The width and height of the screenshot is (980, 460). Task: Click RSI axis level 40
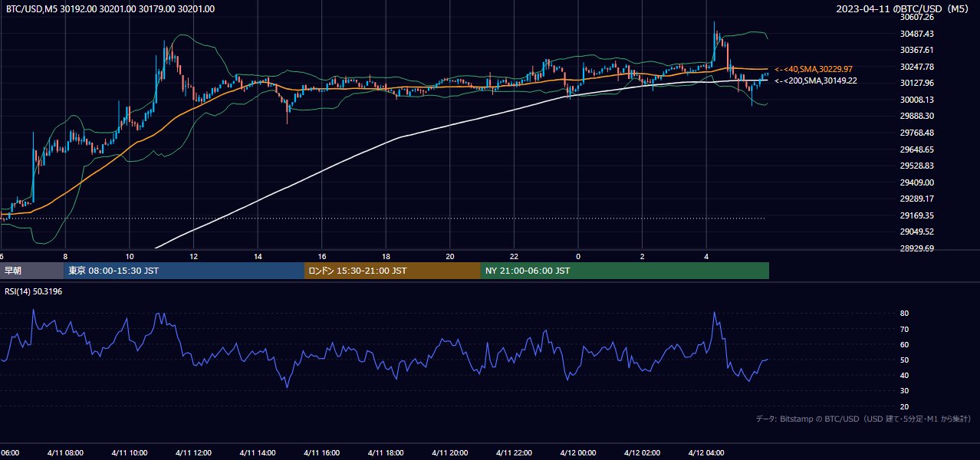click(x=905, y=375)
